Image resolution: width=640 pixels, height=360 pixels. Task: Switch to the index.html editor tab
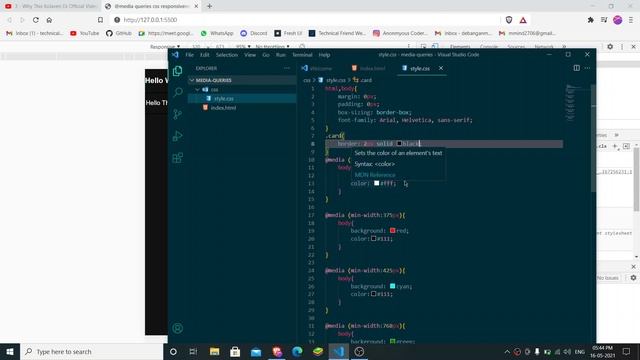click(x=369, y=68)
